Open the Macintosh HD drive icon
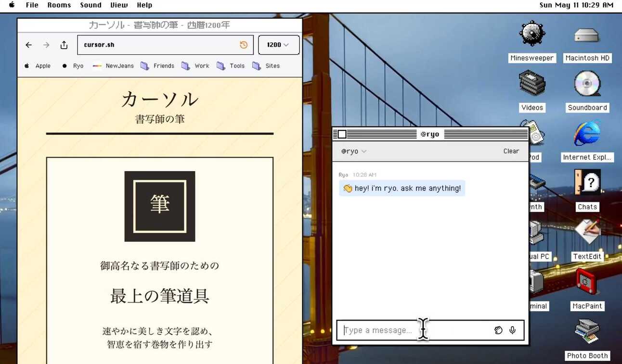Viewport: 622px width, 364px height. click(587, 35)
